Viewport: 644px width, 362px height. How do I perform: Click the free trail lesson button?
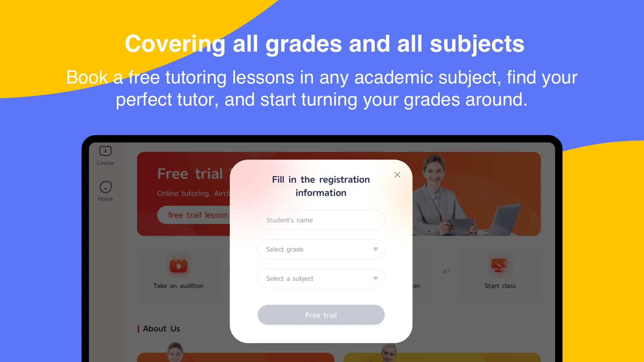click(x=199, y=215)
